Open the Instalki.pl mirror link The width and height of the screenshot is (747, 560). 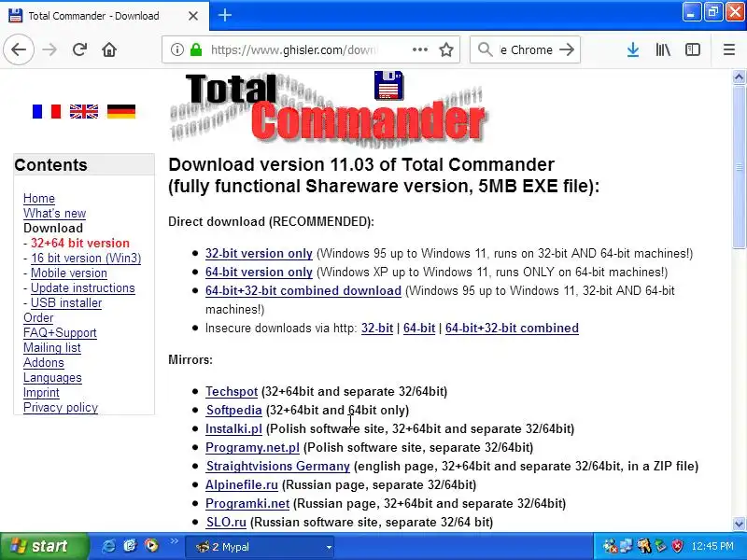point(233,428)
